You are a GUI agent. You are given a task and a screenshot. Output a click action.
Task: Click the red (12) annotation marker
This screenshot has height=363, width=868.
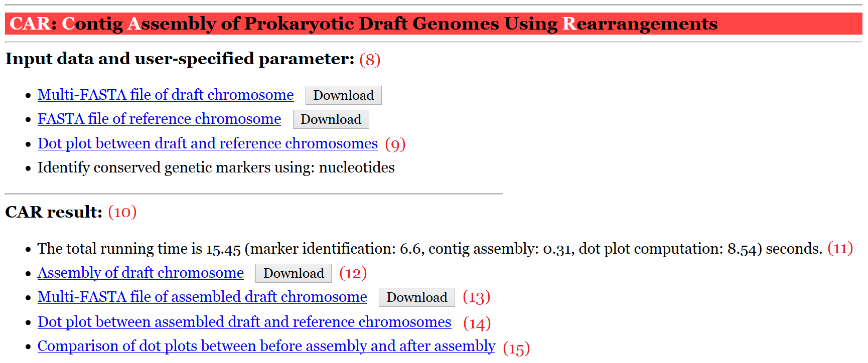(353, 273)
